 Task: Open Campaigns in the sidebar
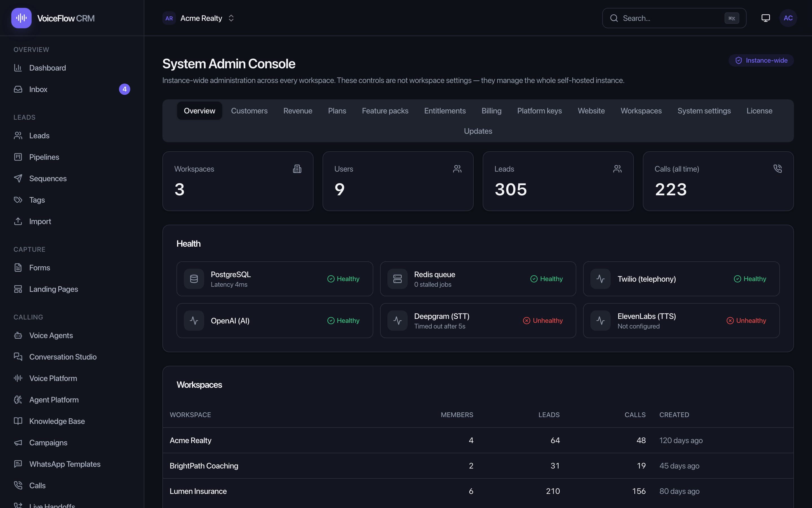click(72, 443)
